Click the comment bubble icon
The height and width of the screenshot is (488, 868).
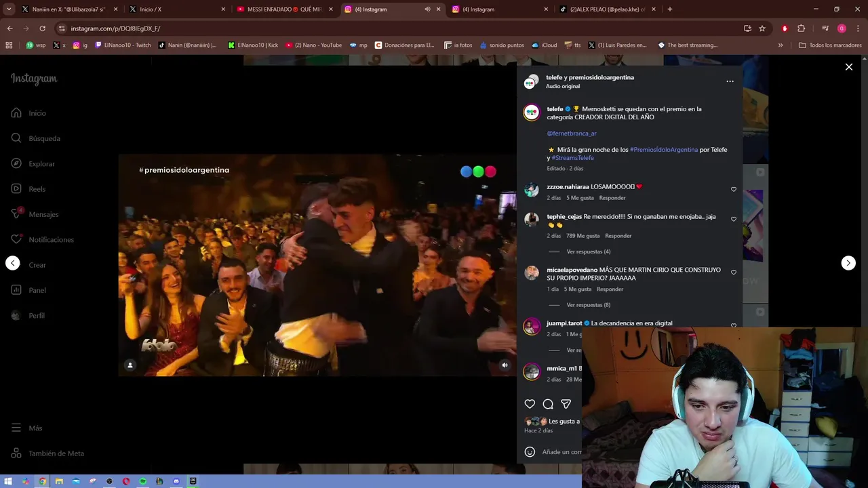coord(548,404)
